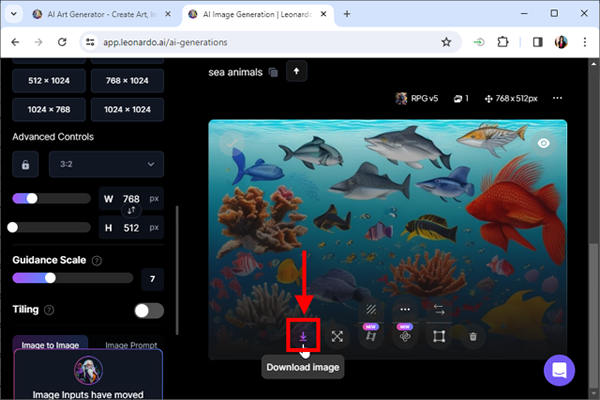Close the AI Art Generator tab

tap(168, 14)
